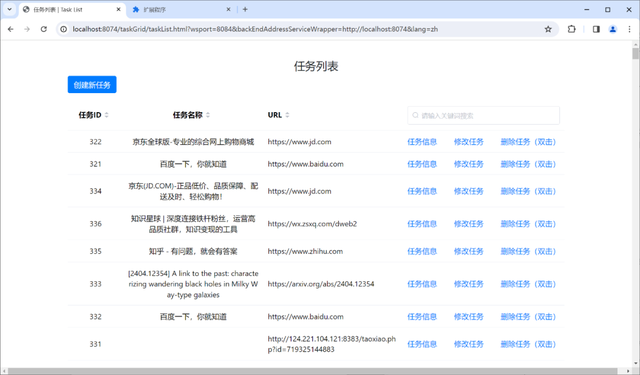Select the taoxiao.php URL of task 331
Screen dimensions: 640x375
(x=331, y=344)
